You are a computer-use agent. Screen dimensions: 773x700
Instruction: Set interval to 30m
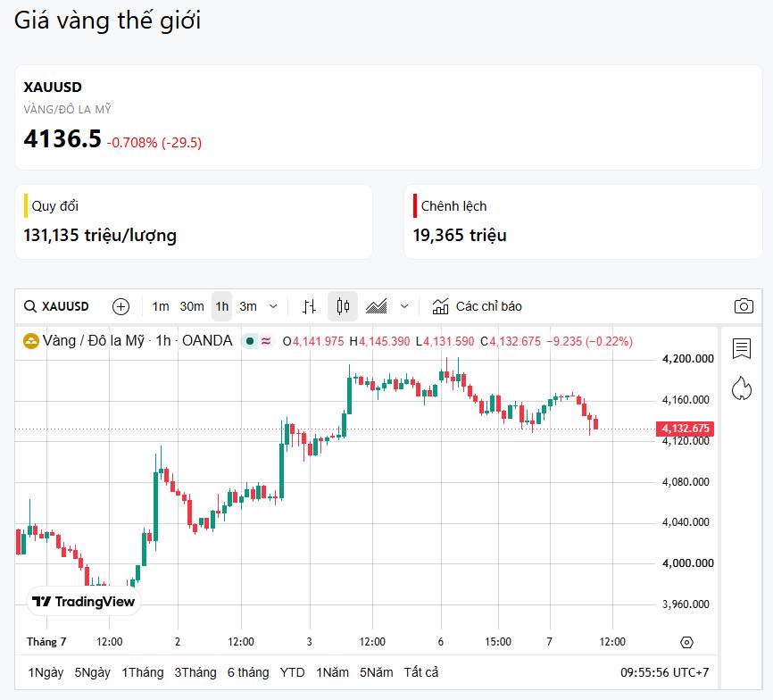point(192,306)
